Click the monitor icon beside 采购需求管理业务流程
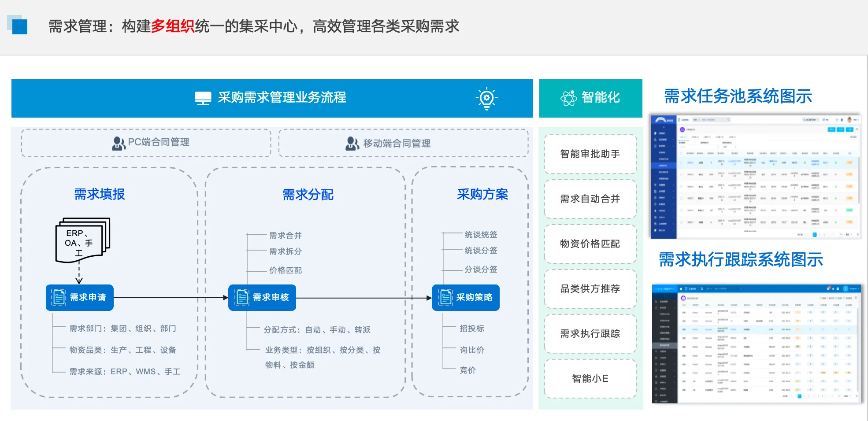 click(204, 98)
